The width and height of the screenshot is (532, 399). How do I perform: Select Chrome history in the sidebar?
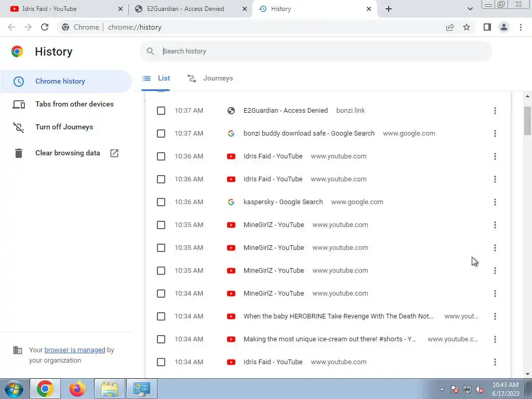pos(66,82)
